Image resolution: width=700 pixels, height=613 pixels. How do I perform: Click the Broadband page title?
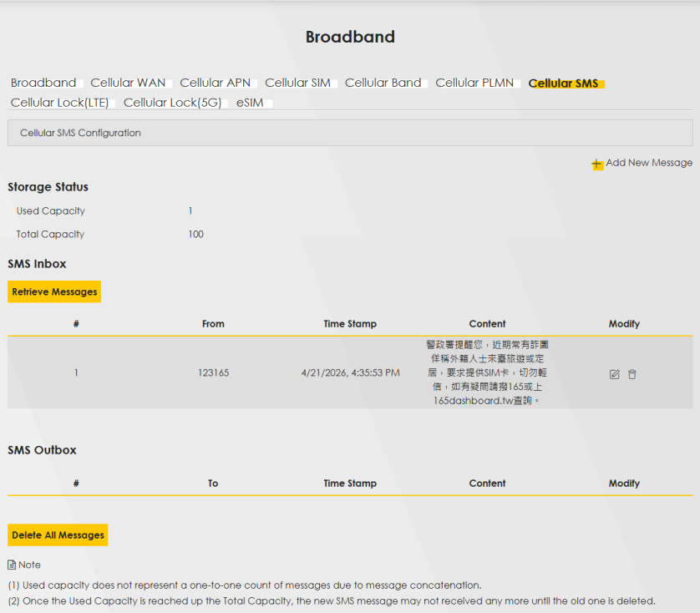(x=350, y=37)
